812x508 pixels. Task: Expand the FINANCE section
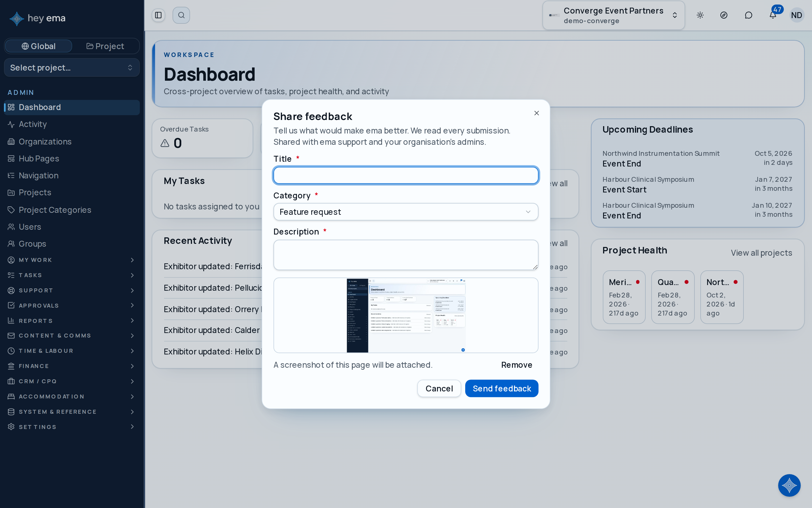(x=71, y=366)
